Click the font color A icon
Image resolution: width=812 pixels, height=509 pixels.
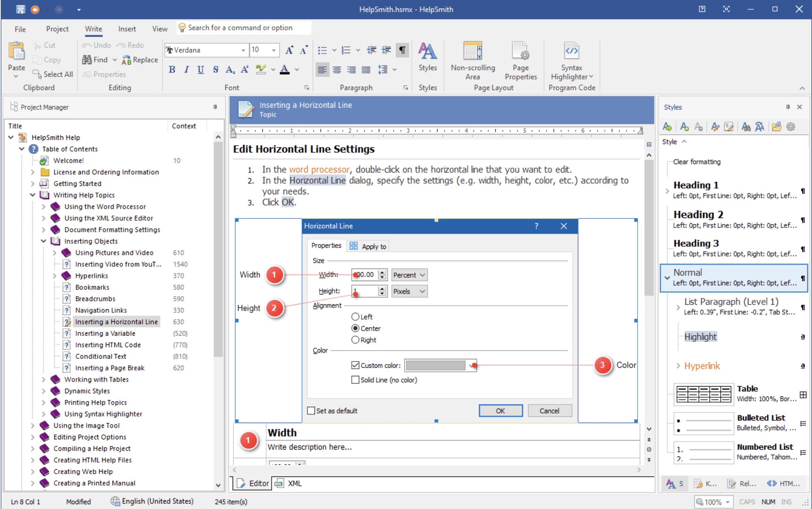285,69
